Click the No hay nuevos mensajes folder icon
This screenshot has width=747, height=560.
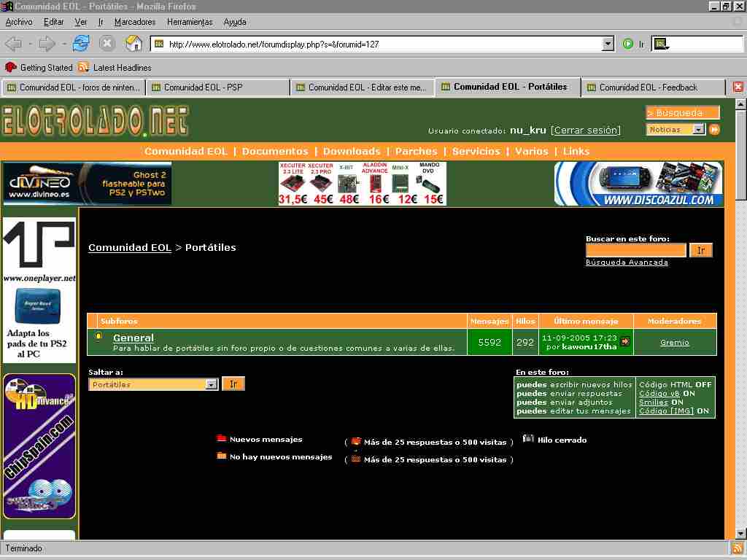221,456
